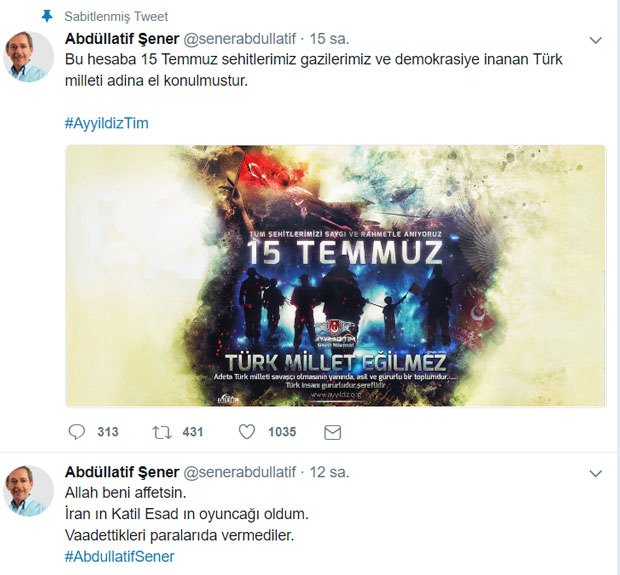Screen dimensions: 620x575
Task: Click the blue pinned tweet pin icon
Action: tap(46, 17)
